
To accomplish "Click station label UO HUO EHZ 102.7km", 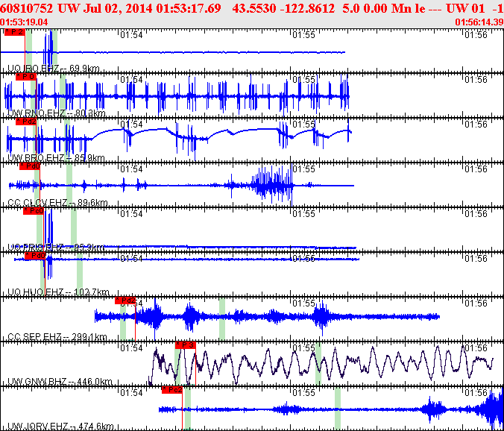I will (x=58, y=292).
